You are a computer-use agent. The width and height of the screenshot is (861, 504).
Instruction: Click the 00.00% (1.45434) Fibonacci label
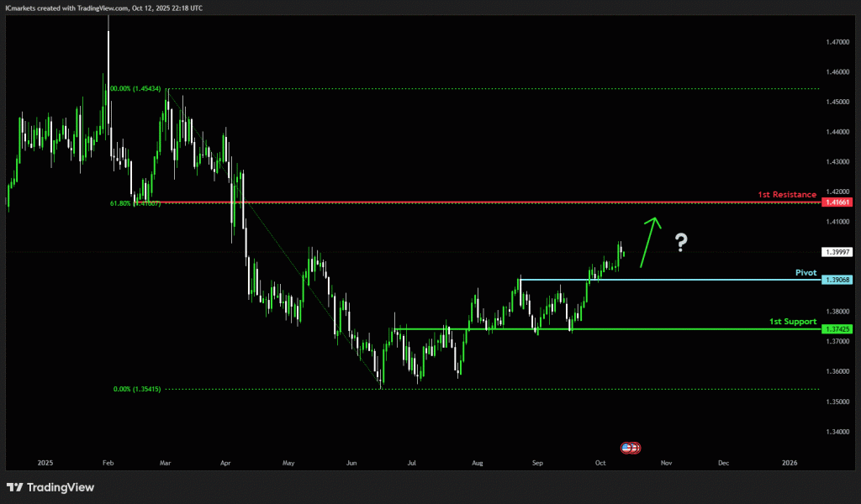point(136,88)
